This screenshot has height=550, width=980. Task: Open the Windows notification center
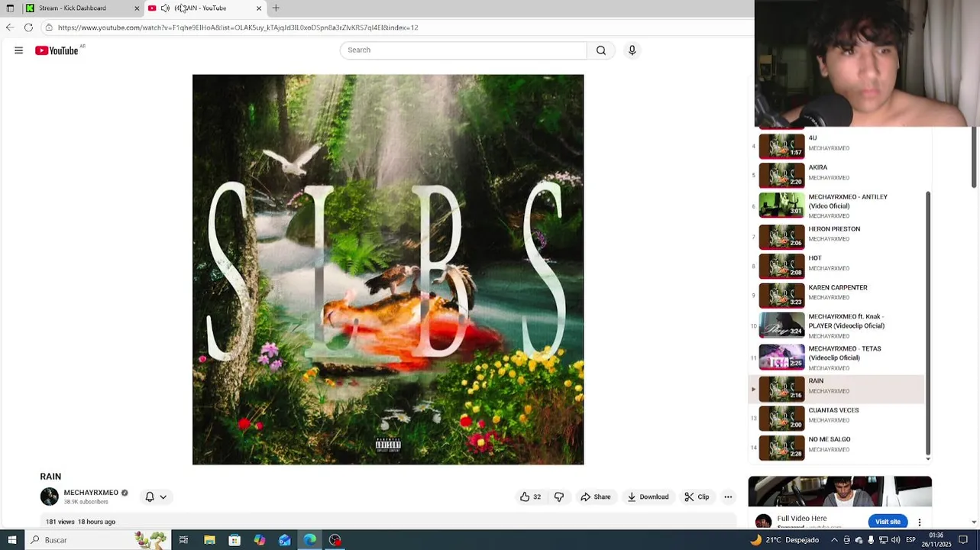click(x=963, y=540)
